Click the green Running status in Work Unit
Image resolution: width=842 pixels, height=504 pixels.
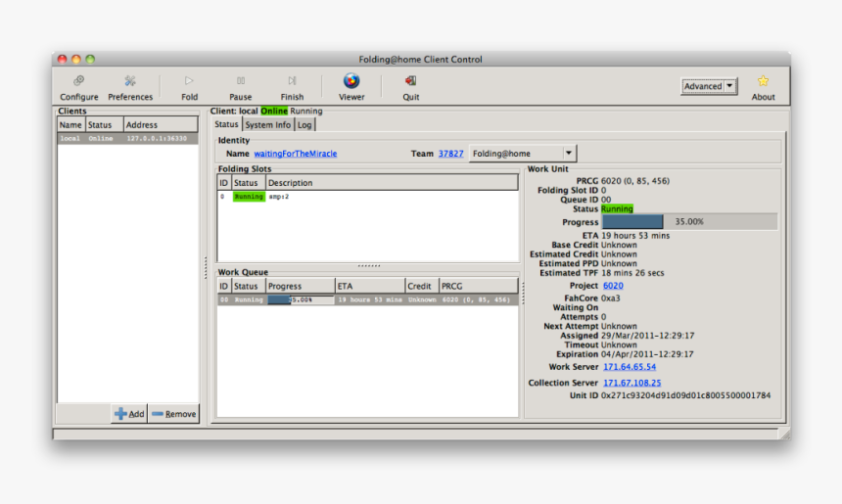coord(617,208)
